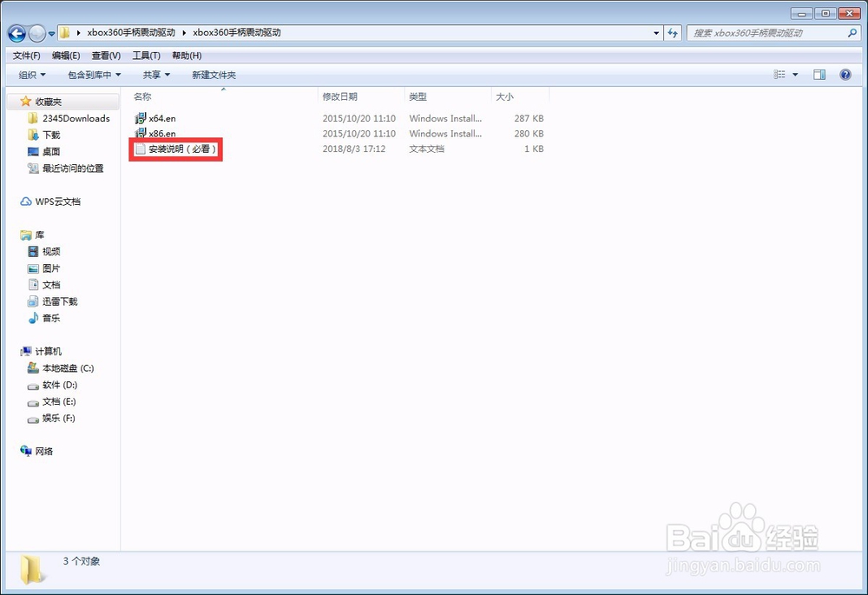Open the 视频 library
868x595 pixels.
click(x=43, y=252)
